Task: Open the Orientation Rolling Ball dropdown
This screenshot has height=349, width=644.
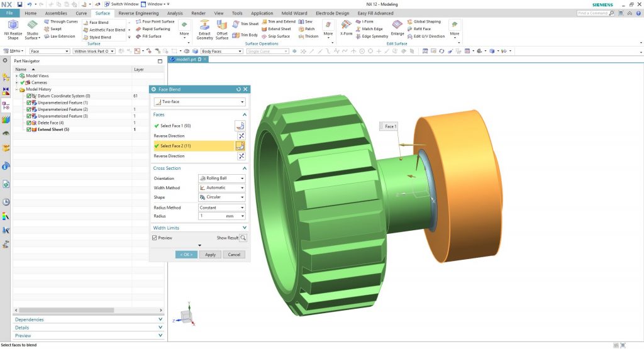Action: click(x=221, y=179)
